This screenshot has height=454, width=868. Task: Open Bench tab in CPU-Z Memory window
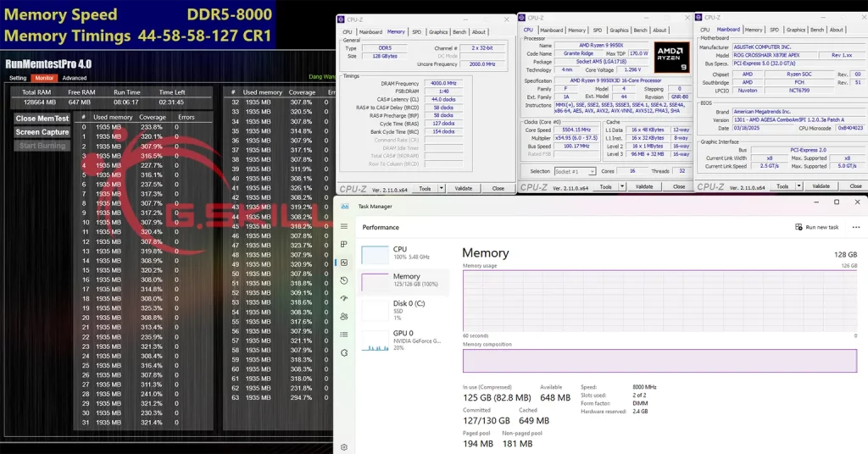pyautogui.click(x=459, y=32)
